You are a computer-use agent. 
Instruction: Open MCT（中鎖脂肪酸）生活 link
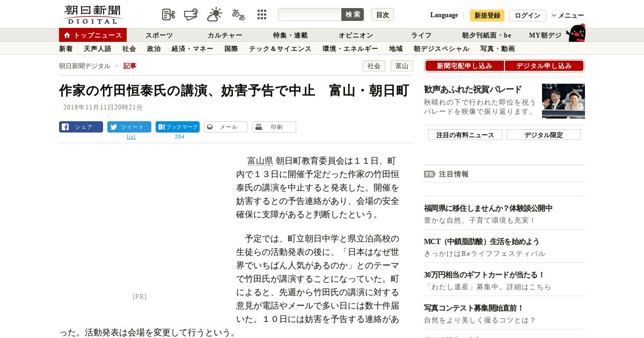click(481, 241)
